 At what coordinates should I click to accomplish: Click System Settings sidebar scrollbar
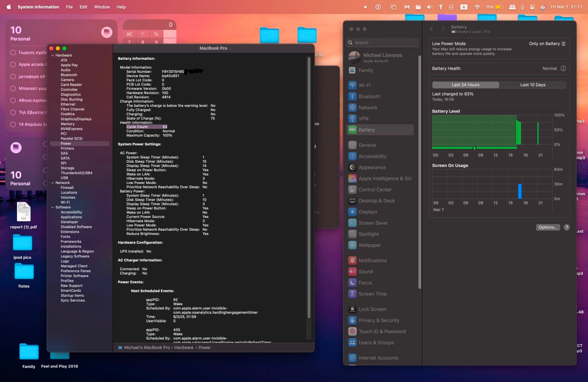[420, 172]
